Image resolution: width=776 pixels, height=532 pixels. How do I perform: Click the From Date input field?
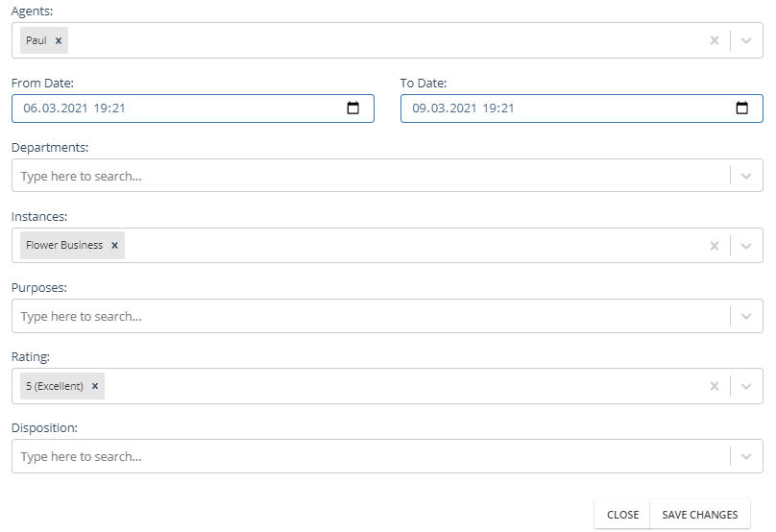point(193,109)
